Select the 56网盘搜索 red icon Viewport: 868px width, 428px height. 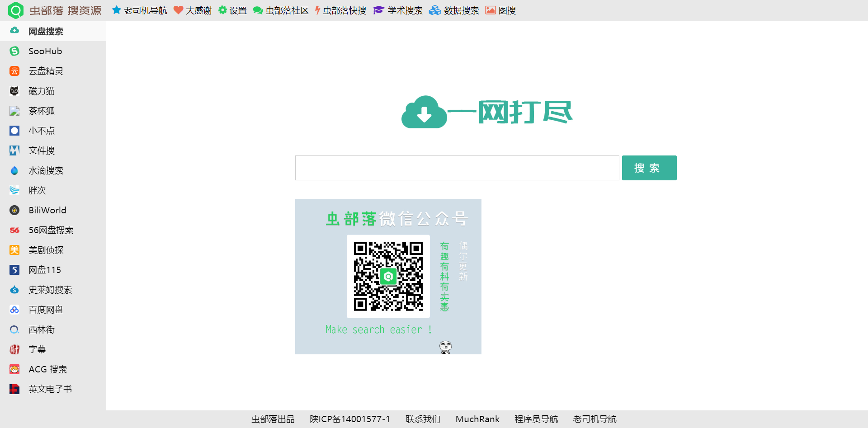14,230
